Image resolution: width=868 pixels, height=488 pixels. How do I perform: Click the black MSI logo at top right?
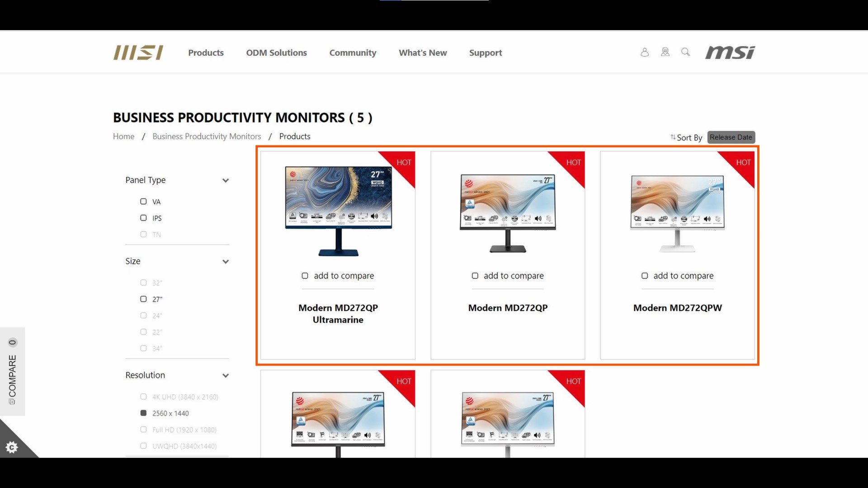click(730, 52)
